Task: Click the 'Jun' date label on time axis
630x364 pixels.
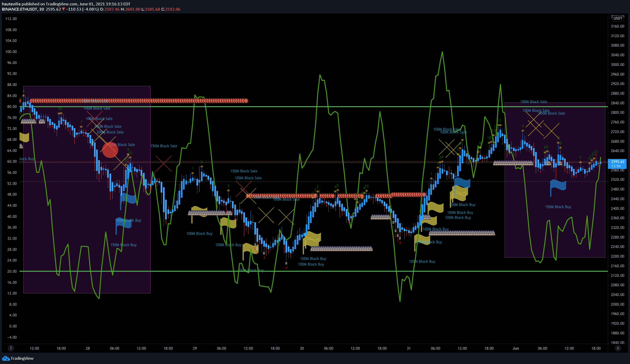Action: 516,348
